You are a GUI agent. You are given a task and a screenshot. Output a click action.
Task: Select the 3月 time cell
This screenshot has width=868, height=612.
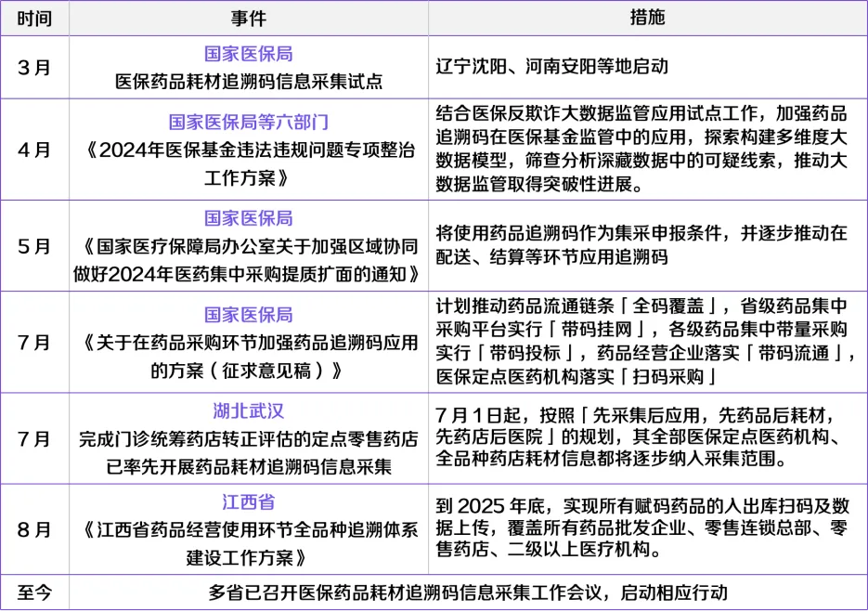(34, 68)
